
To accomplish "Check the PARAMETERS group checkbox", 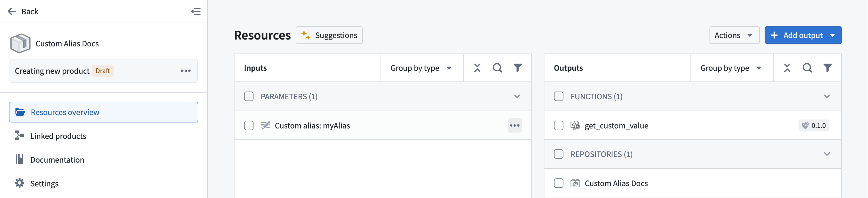I will [249, 96].
